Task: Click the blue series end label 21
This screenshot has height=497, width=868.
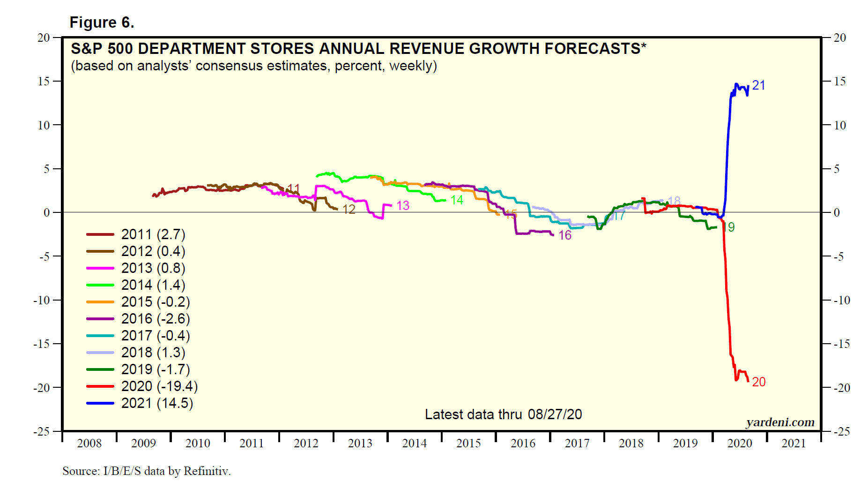Action: pos(758,85)
